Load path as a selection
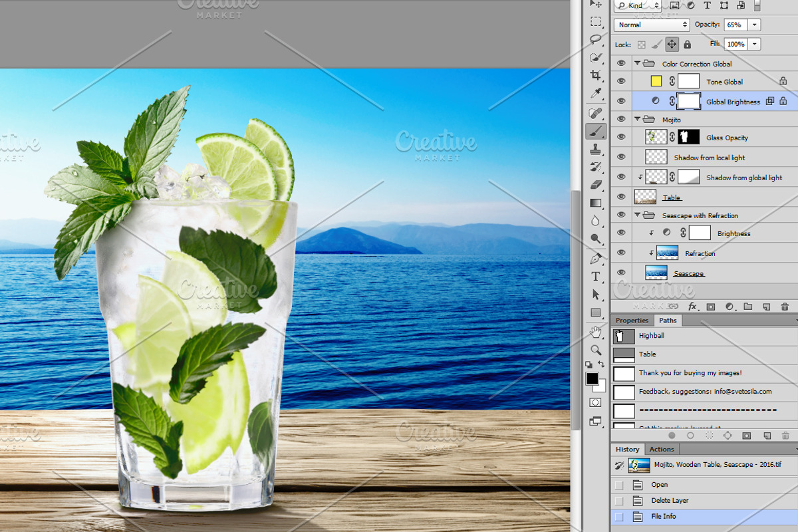Screen dimensions: 798x532 pos(709,436)
